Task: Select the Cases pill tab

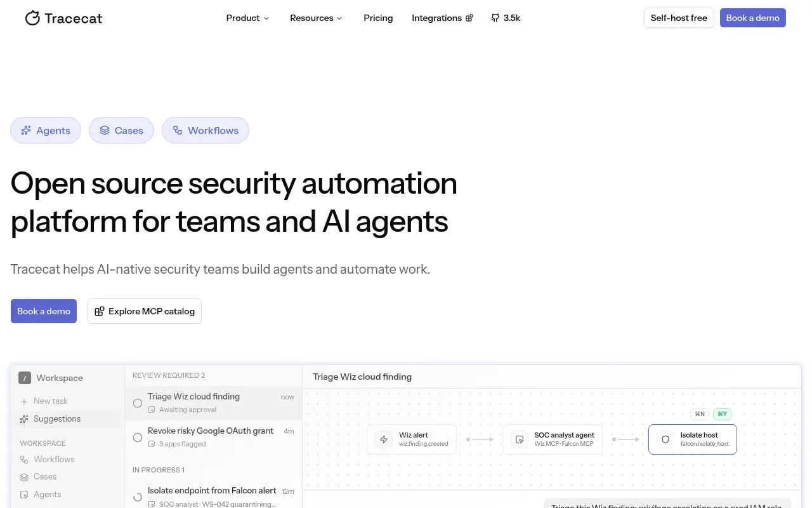Action: [x=121, y=130]
